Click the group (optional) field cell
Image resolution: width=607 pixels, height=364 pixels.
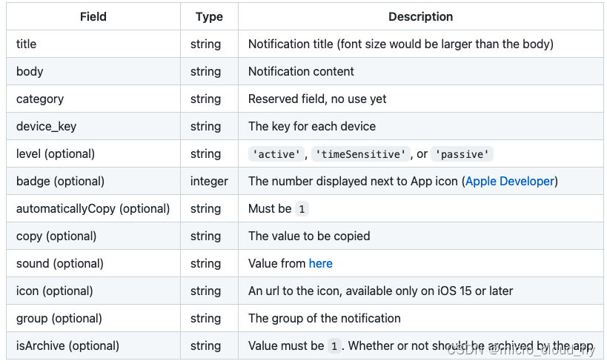coord(59,318)
